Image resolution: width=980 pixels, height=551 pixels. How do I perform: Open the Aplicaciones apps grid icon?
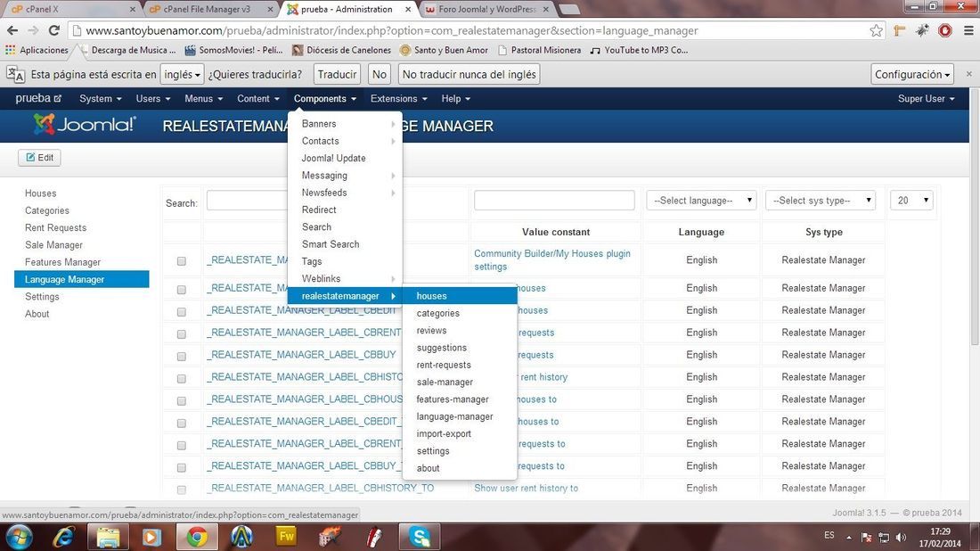(10, 50)
